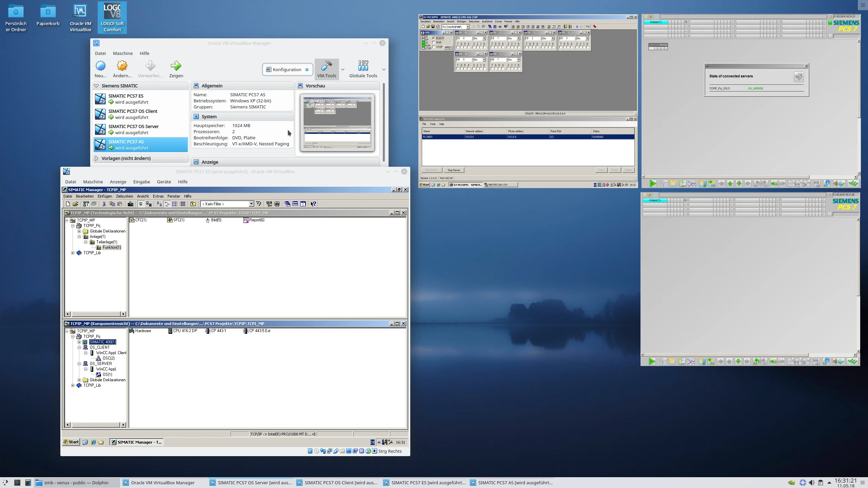Open the Bits format dropdown in EB 0 panel

pos(484,38)
